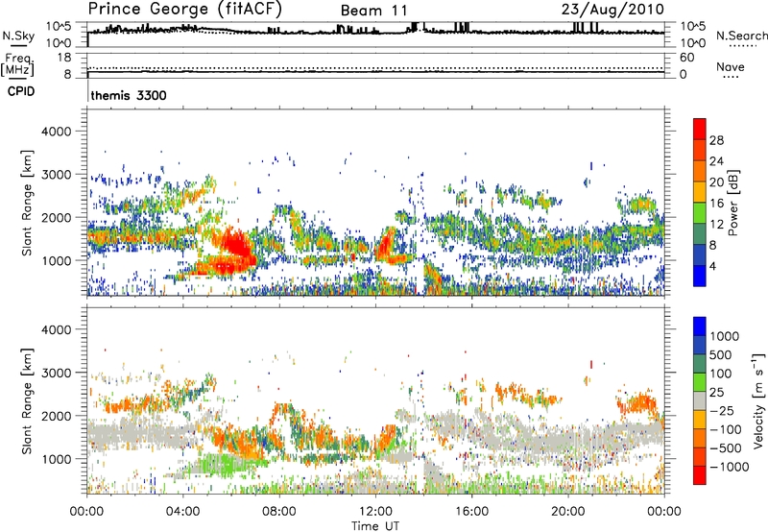Click the '4000' range tick on power panel
Screen dimensions: 768x532
pyautogui.click(x=56, y=132)
